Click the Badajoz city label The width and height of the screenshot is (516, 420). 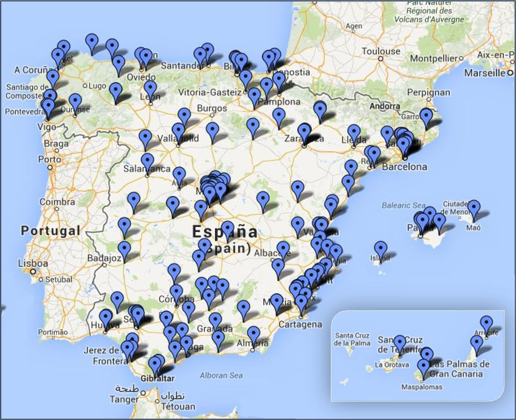(104, 258)
